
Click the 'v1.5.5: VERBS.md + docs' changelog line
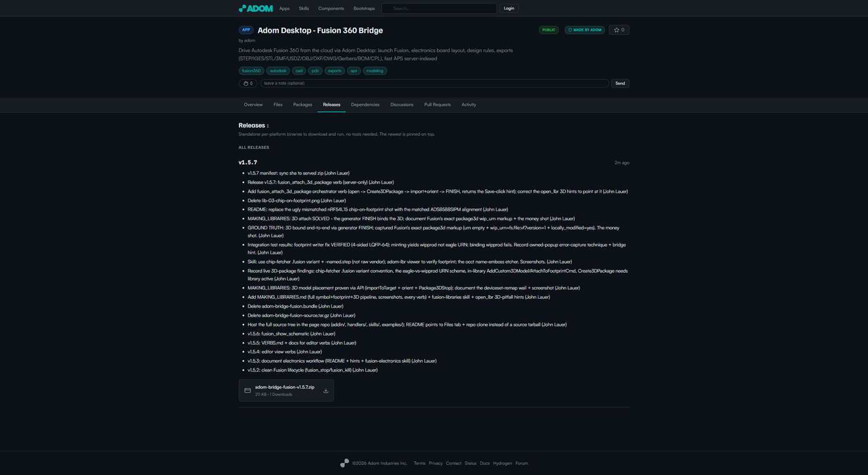click(x=302, y=343)
